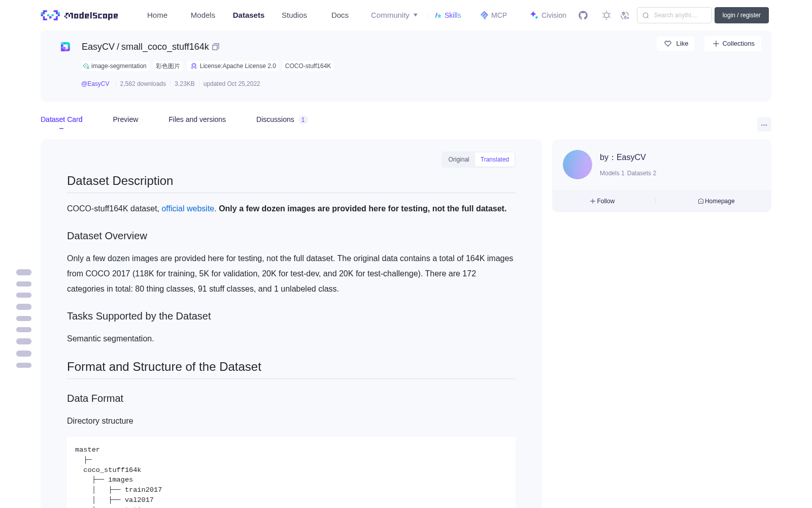This screenshot has width=812, height=508.
Task: Jump to last outline marker in left sidebar
Action: click(24, 365)
